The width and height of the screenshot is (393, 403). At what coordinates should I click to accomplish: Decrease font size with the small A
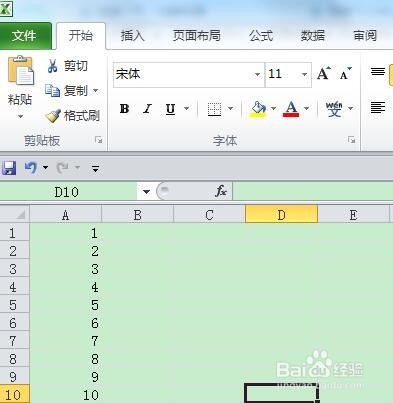coord(345,74)
